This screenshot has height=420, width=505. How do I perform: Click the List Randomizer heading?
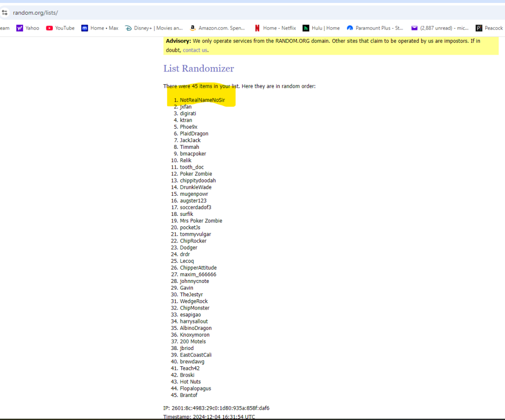[199, 69]
